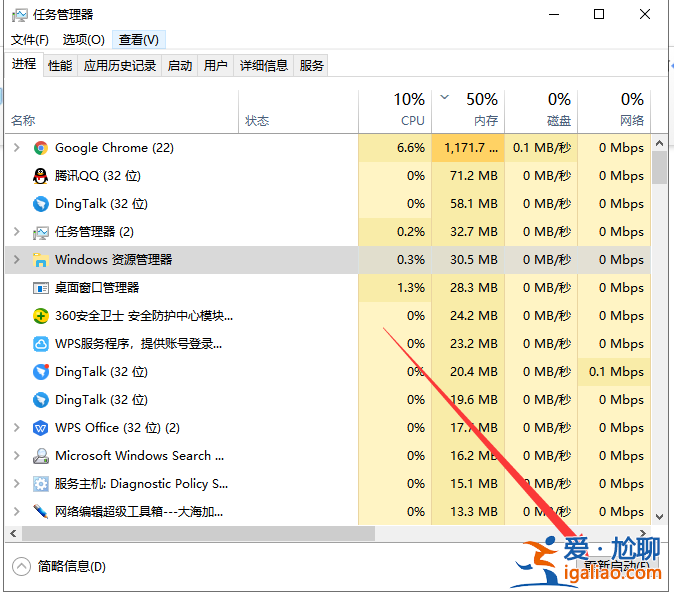Screen dimensions: 674x600
Task: Expand the WPS Office process group
Action: point(16,428)
